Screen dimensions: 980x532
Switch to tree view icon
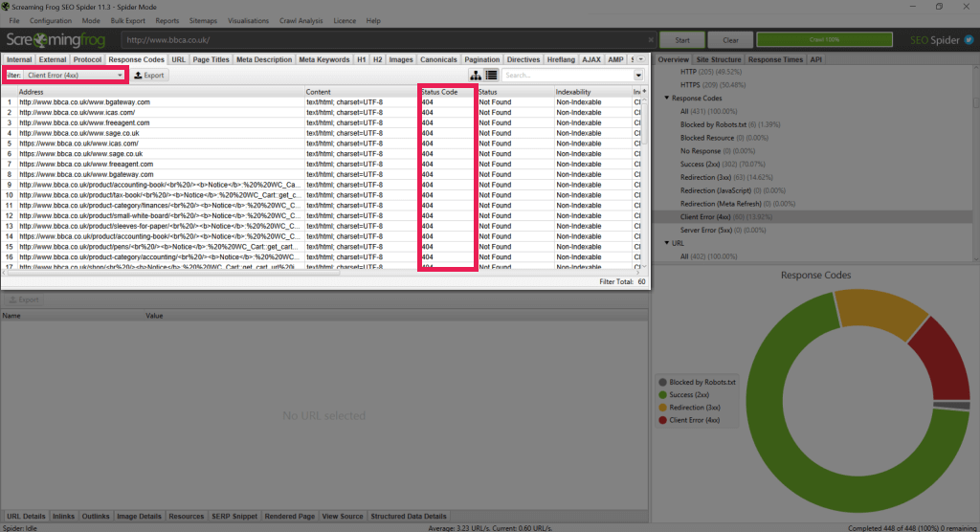[x=476, y=75]
